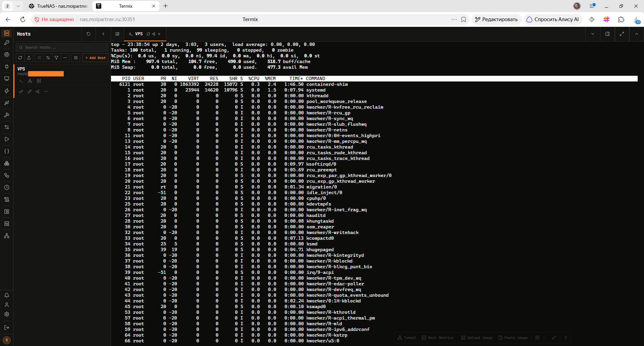The image size is (644, 346).
Task: Toggle multi-select checklist mode for hosts
Action: tap(39, 58)
